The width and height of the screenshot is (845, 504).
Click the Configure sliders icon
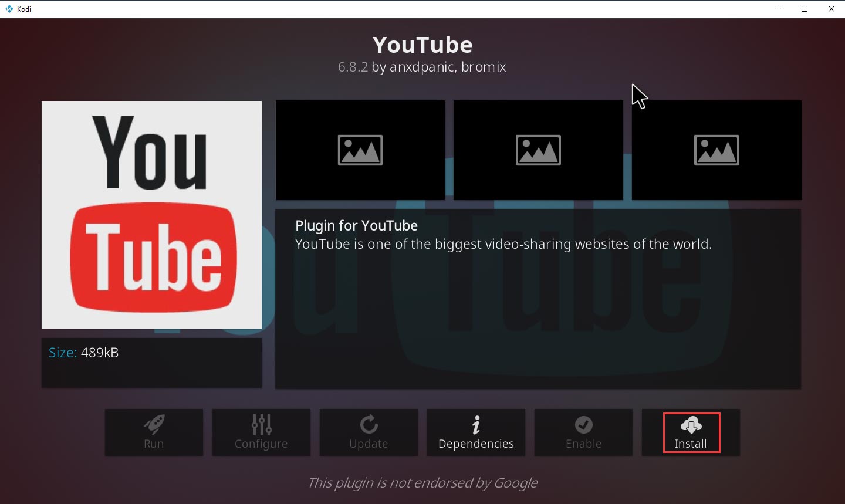(x=261, y=425)
